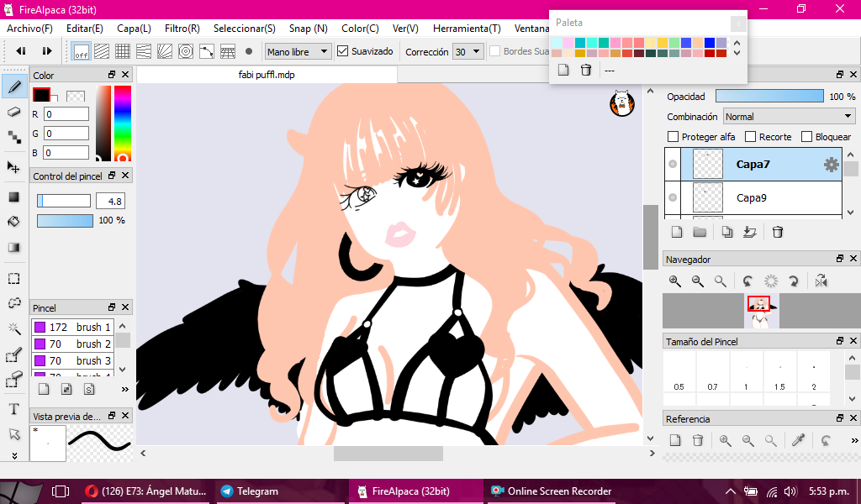Open Seleccionar(S) menu
This screenshot has width=861, height=504.
pos(245,29)
